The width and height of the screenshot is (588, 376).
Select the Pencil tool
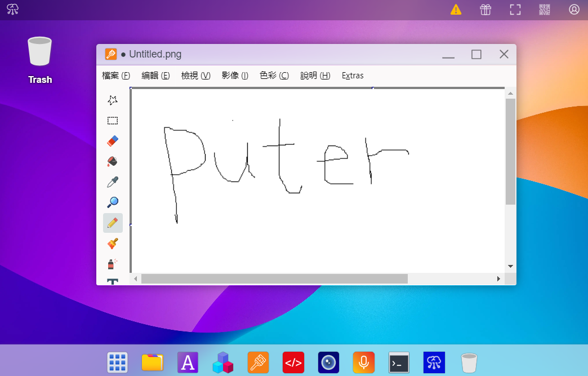112,223
